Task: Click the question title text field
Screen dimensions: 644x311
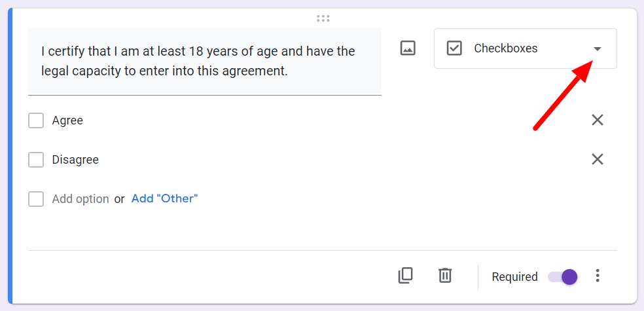Action: 205,62
